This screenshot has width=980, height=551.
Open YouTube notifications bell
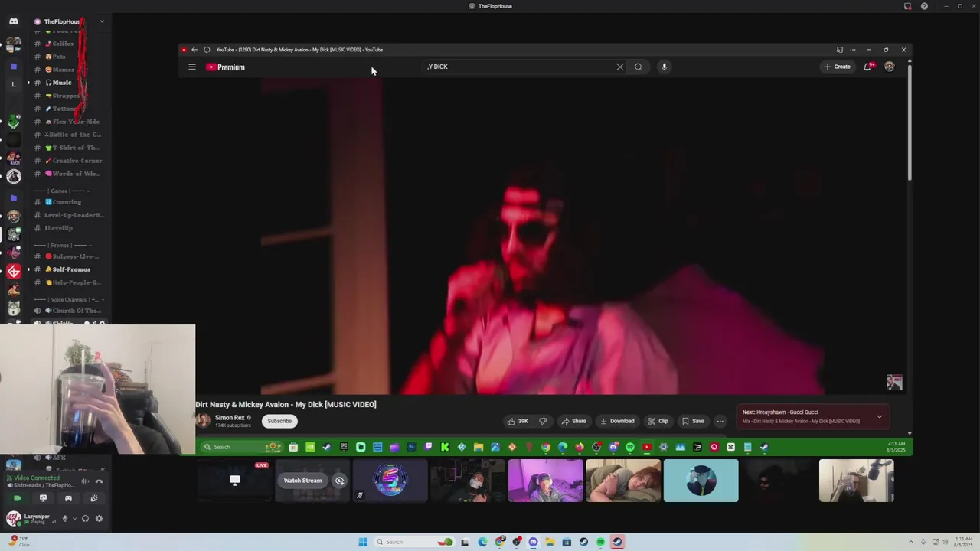[867, 67]
